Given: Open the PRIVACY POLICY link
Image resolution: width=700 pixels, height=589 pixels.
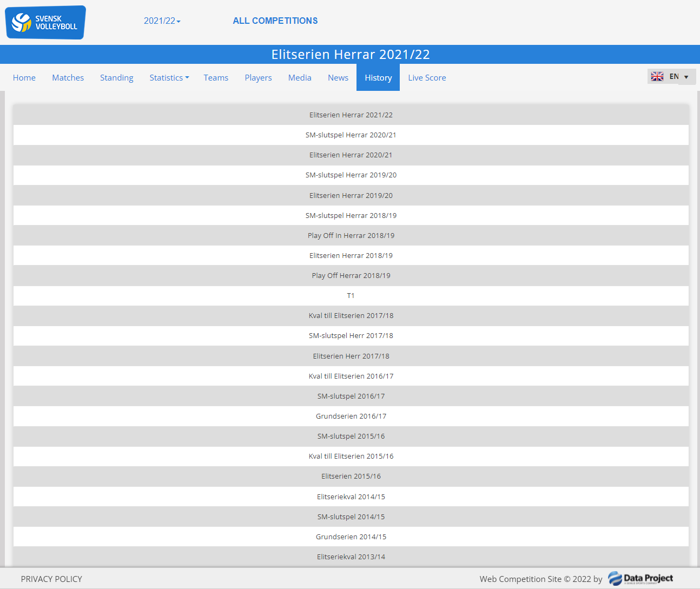Looking at the screenshot, I should coord(51,579).
